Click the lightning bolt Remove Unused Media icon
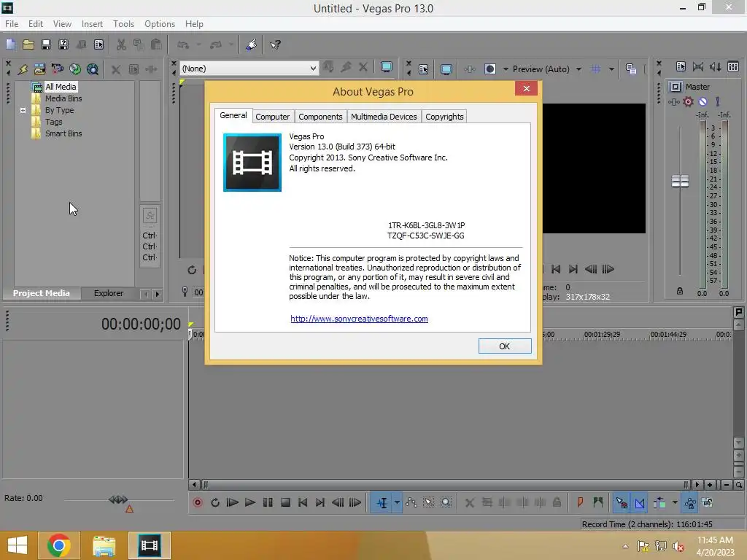 click(23, 69)
